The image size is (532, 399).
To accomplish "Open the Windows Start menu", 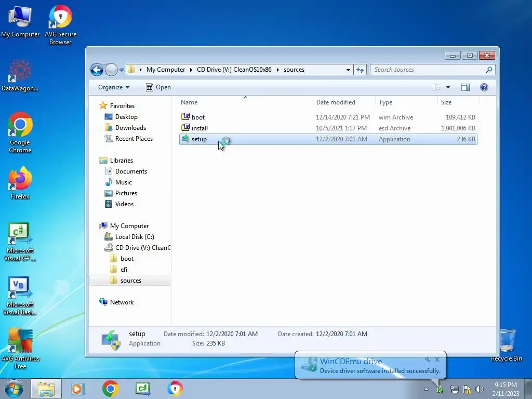I will click(14, 389).
